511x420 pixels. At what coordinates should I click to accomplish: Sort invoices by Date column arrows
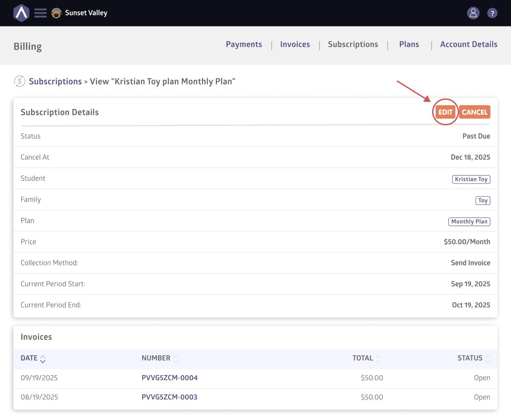(43, 359)
